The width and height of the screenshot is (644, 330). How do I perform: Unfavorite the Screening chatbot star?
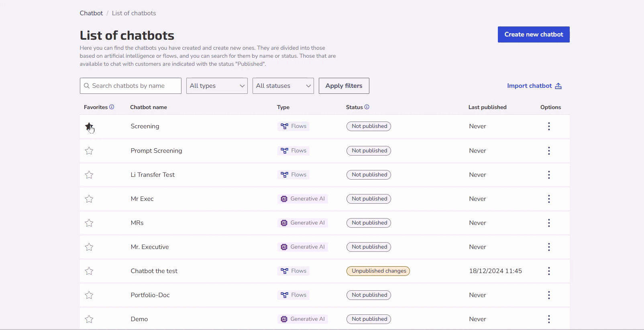pyautogui.click(x=89, y=127)
